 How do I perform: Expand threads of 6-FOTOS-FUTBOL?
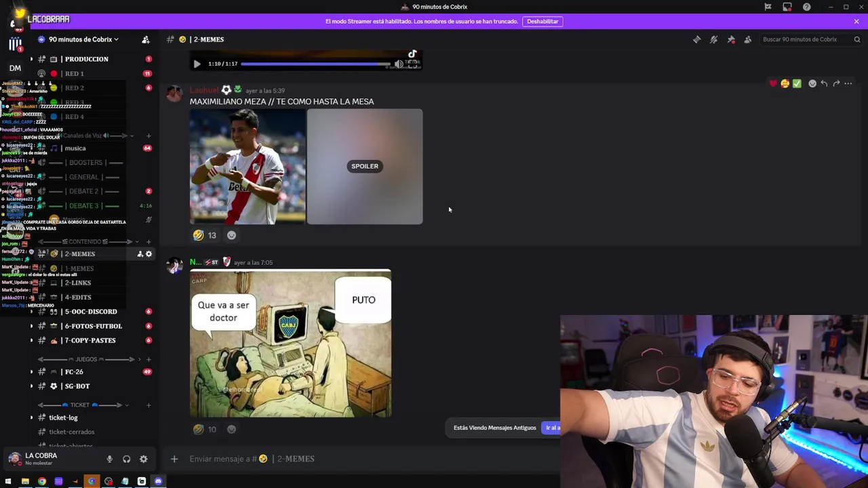pyautogui.click(x=31, y=326)
